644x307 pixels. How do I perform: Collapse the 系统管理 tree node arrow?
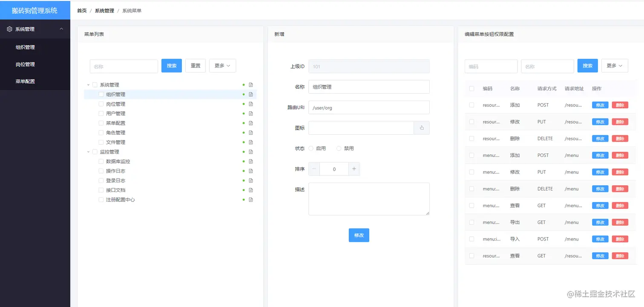[x=88, y=85]
